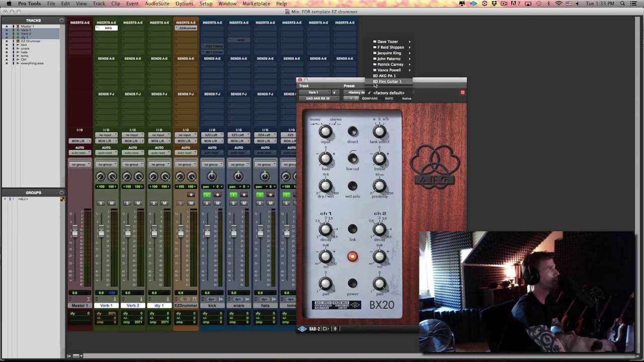Open the AudioSuite menu
This screenshot has width=644, height=362.
[x=157, y=4]
